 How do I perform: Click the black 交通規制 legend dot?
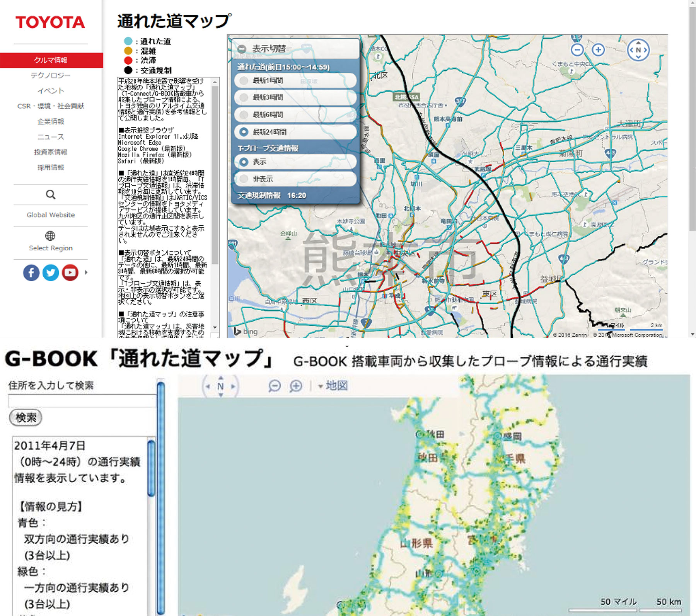point(128,70)
